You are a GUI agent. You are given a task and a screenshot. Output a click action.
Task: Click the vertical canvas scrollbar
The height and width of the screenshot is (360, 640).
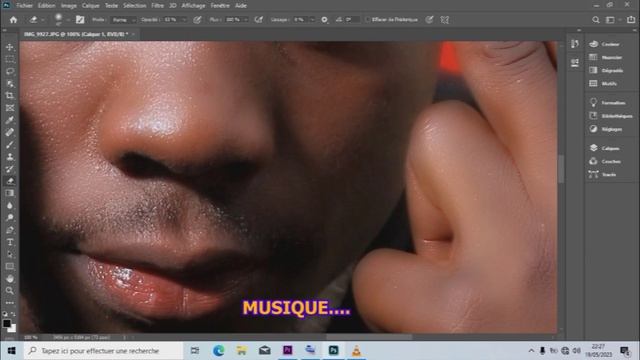coord(561,168)
